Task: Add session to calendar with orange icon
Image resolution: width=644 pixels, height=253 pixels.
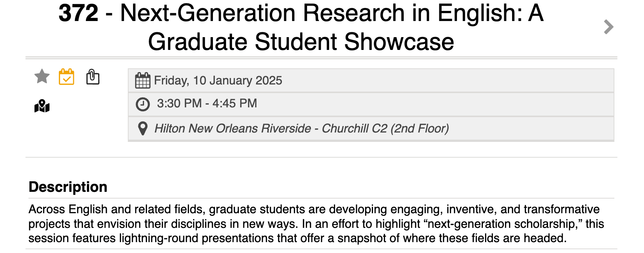Action: [x=66, y=77]
